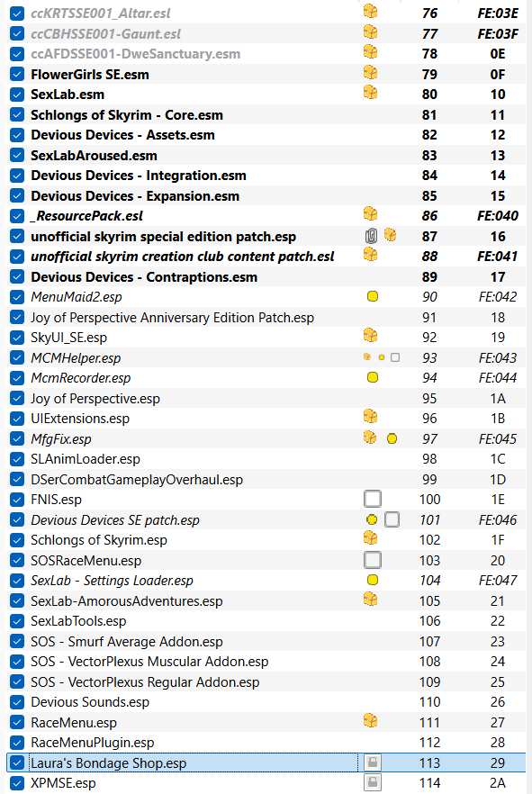Click the archive icon on Schlongs of Skyrim.esp row
Viewport: 532px width, 794px height.
pyautogui.click(x=371, y=538)
